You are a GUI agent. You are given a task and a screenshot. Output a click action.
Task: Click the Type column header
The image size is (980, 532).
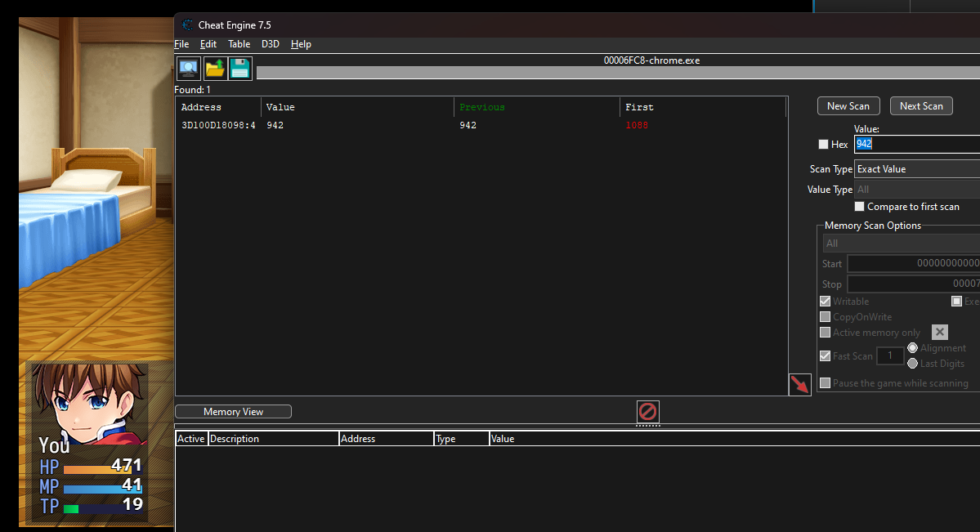(x=461, y=439)
